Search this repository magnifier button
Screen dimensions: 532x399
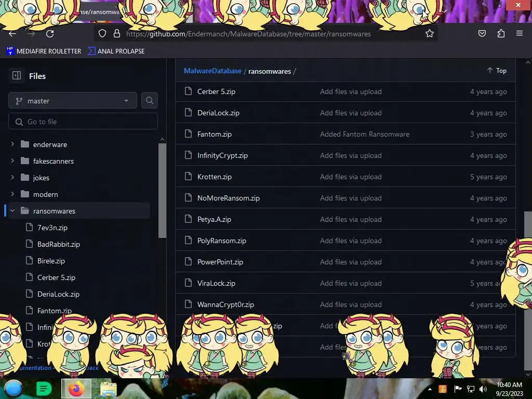(149, 100)
